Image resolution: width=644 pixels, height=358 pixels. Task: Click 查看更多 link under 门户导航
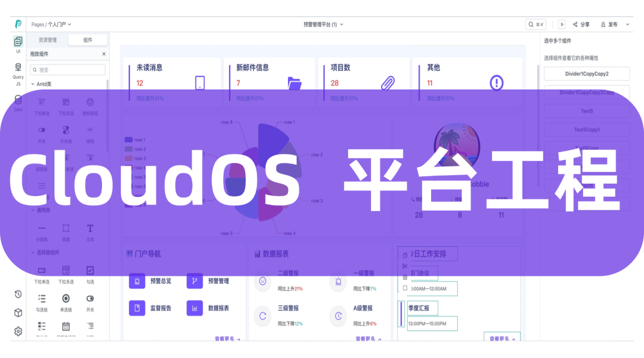point(228,339)
